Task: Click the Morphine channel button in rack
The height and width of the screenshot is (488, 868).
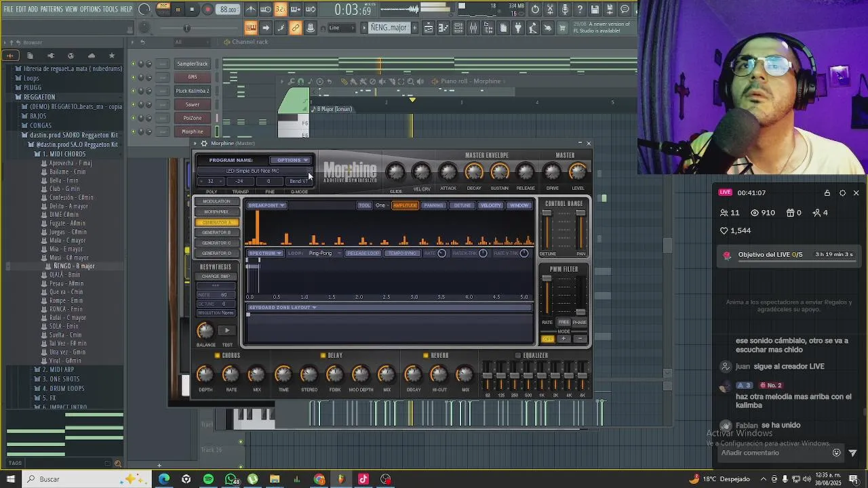Action: [192, 131]
